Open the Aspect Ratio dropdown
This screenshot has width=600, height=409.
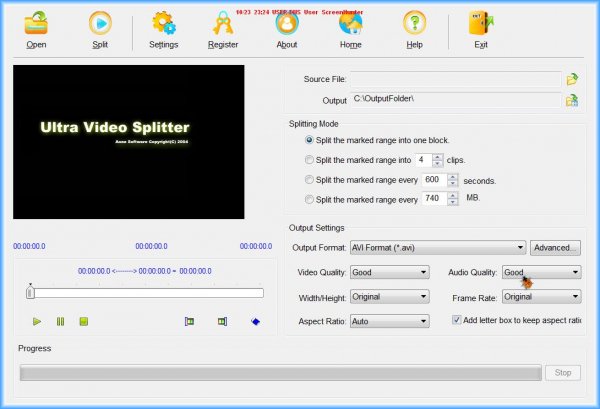click(x=390, y=321)
